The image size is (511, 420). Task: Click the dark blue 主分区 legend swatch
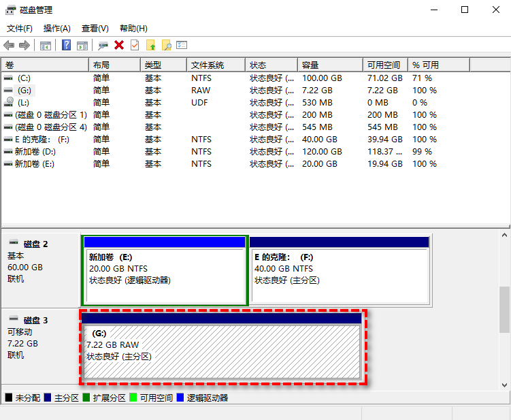48,398
